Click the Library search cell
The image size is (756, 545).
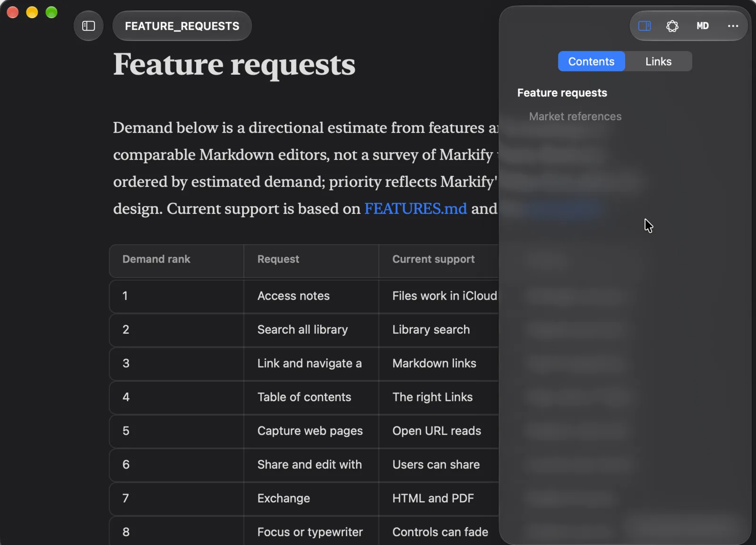click(x=438, y=330)
